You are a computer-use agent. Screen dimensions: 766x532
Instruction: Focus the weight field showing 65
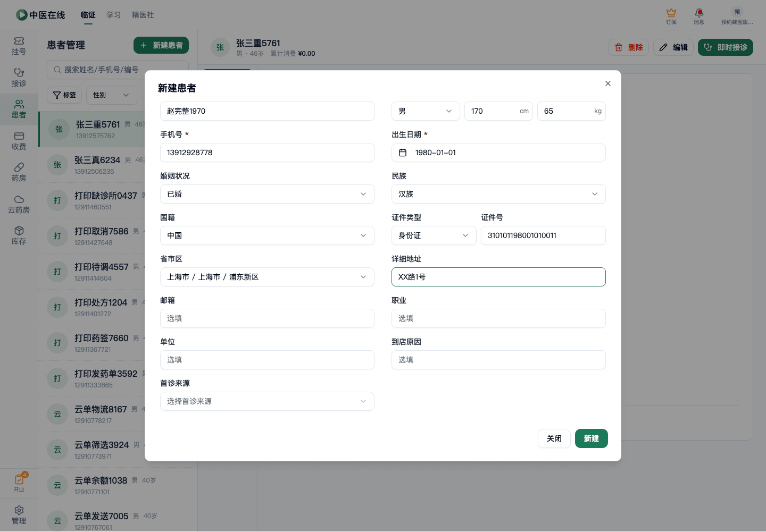[571, 111]
